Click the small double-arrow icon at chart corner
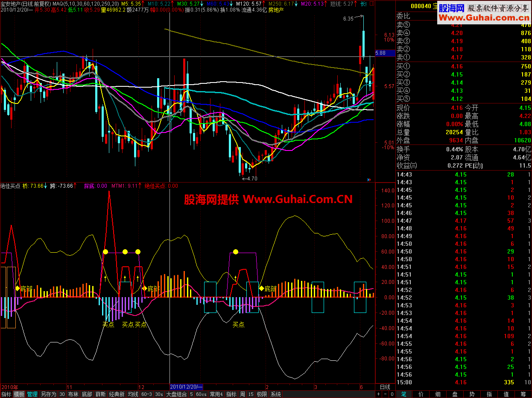 369,180
